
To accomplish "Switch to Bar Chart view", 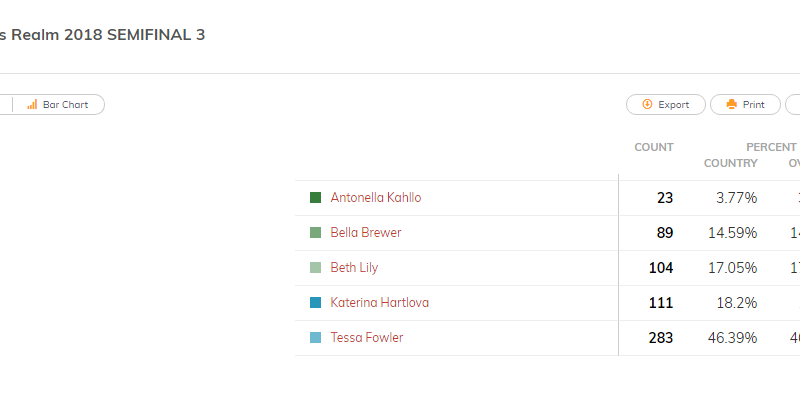I will (59, 105).
